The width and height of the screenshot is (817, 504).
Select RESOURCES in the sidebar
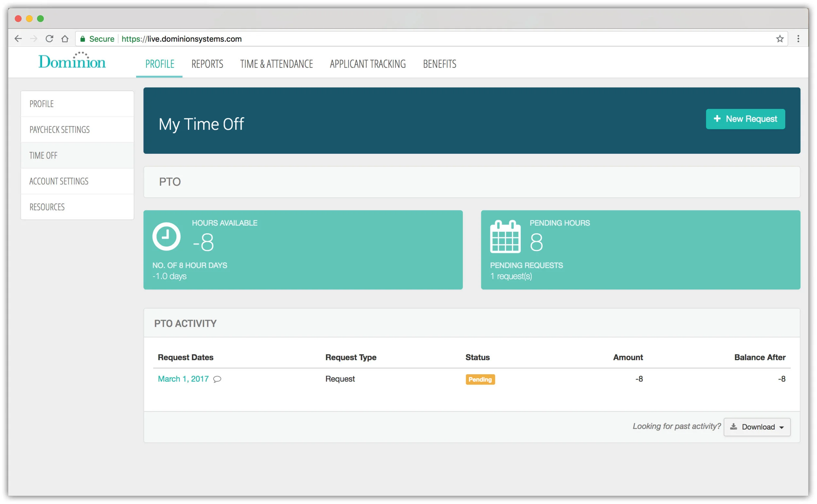[x=77, y=207]
